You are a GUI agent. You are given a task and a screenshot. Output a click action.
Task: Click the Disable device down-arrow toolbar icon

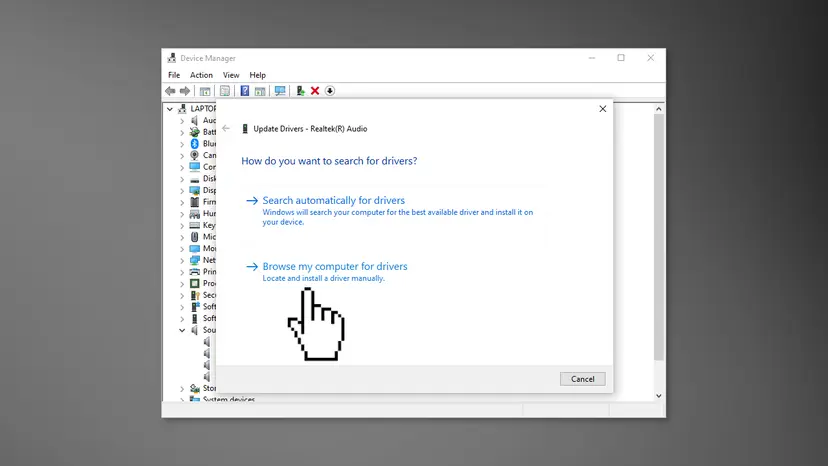[330, 91]
